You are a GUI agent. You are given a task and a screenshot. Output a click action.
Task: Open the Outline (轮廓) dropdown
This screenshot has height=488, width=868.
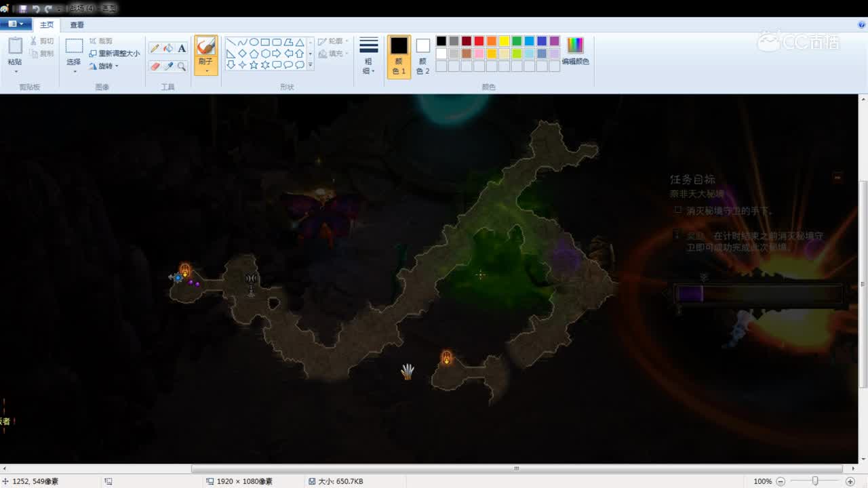[334, 41]
